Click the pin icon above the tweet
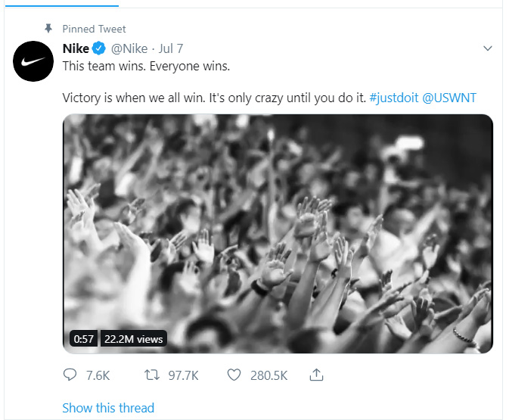509x420 pixels. [x=48, y=29]
